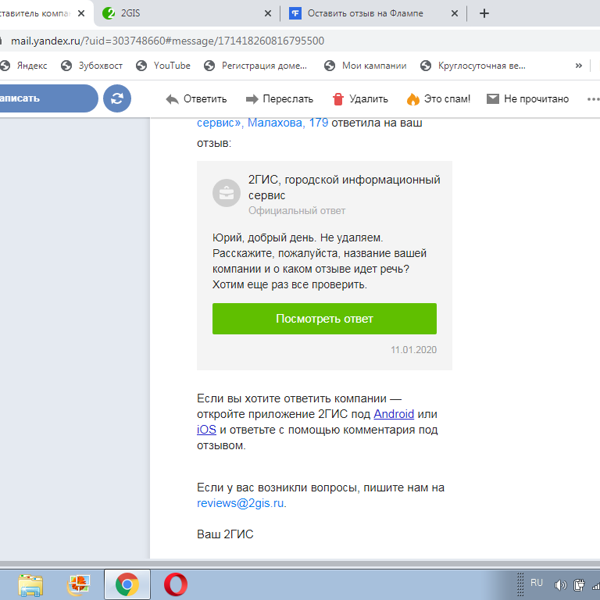600x600 pixels.
Task: Open a new browser tab
Action: (484, 13)
